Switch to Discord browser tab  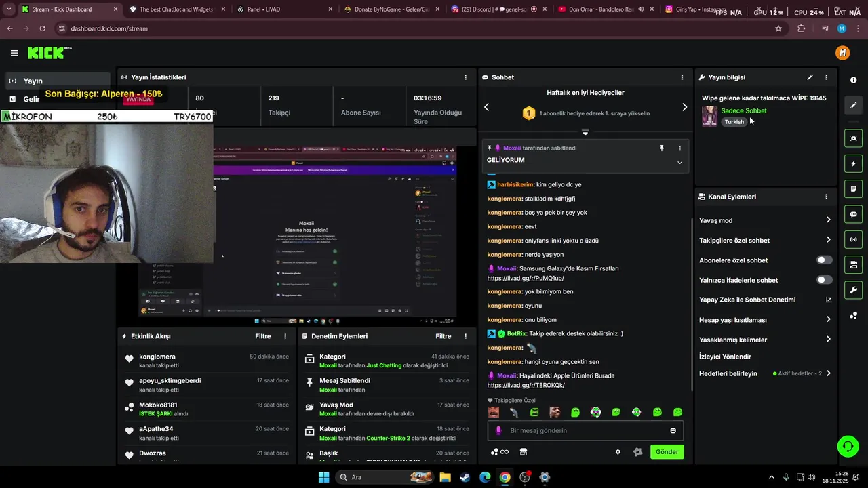point(498,9)
